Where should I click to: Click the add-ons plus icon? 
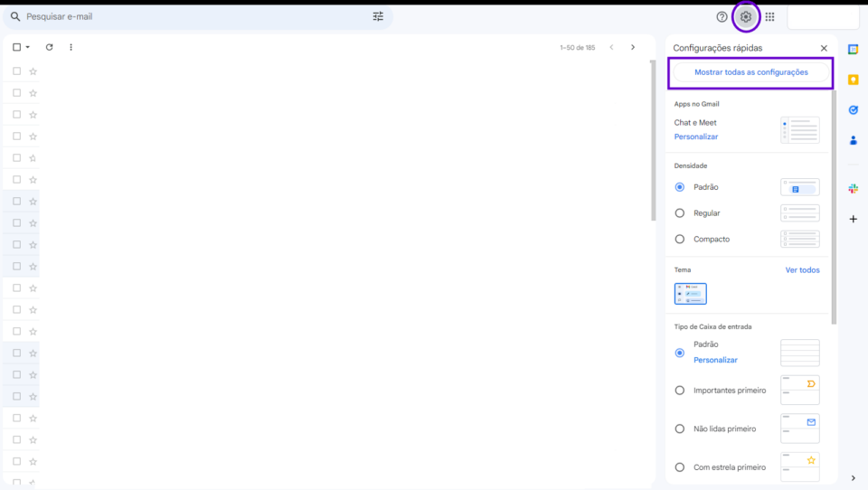pyautogui.click(x=853, y=219)
